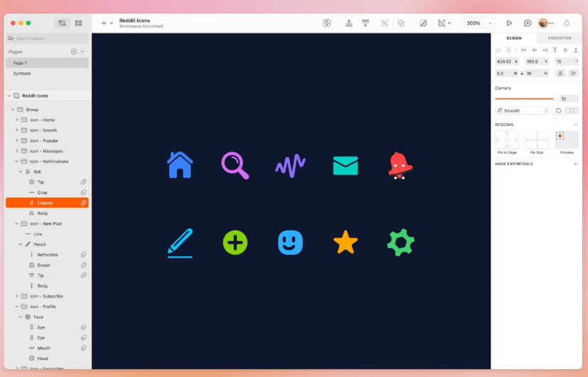The height and width of the screenshot is (377, 588).
Task: Collapse the Bell shape layer
Action: click(21, 171)
